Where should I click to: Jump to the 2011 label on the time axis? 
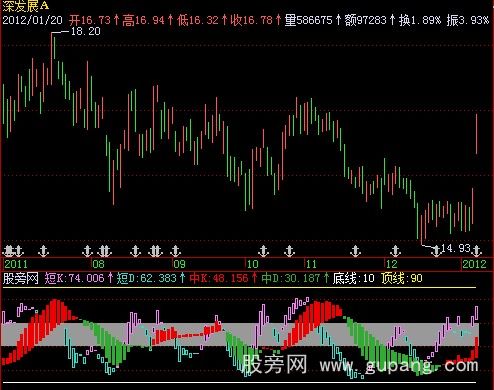pyautogui.click(x=16, y=264)
